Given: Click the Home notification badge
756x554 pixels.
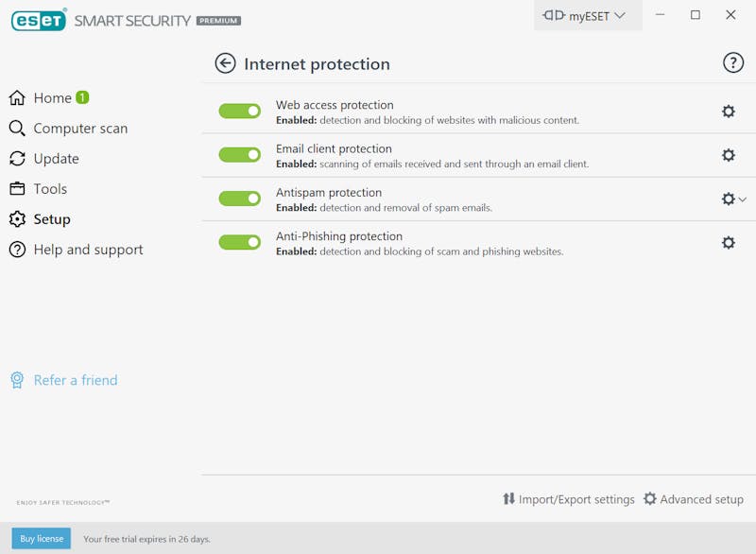Looking at the screenshot, I should pos(82,97).
